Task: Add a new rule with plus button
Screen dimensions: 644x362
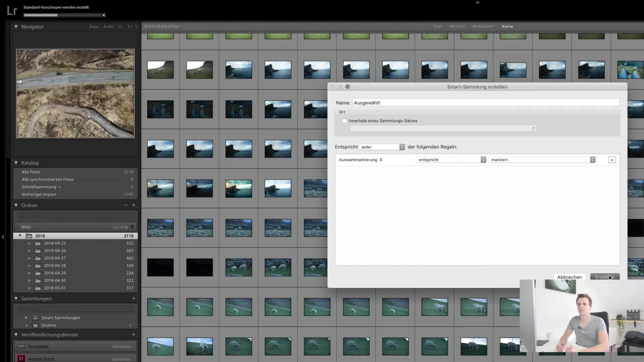Action: 612,160
